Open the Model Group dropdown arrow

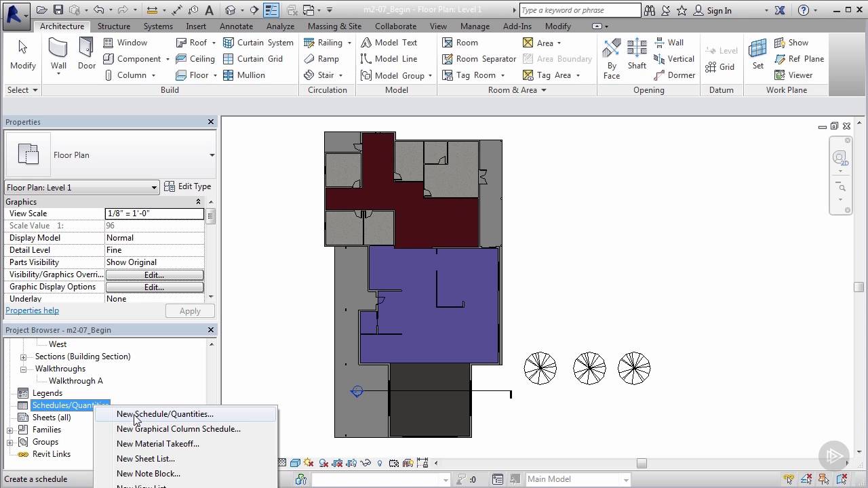[x=431, y=76]
